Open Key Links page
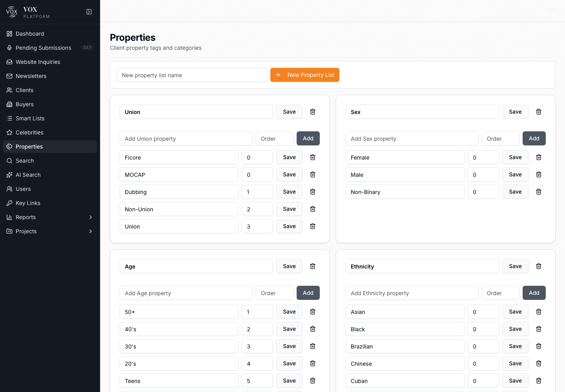The height and width of the screenshot is (392, 565). [x=50, y=203]
